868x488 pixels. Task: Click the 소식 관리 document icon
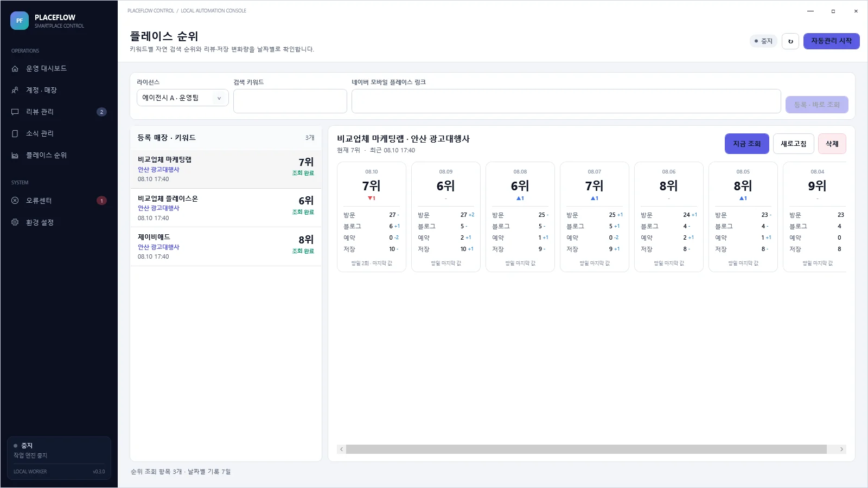tap(15, 134)
